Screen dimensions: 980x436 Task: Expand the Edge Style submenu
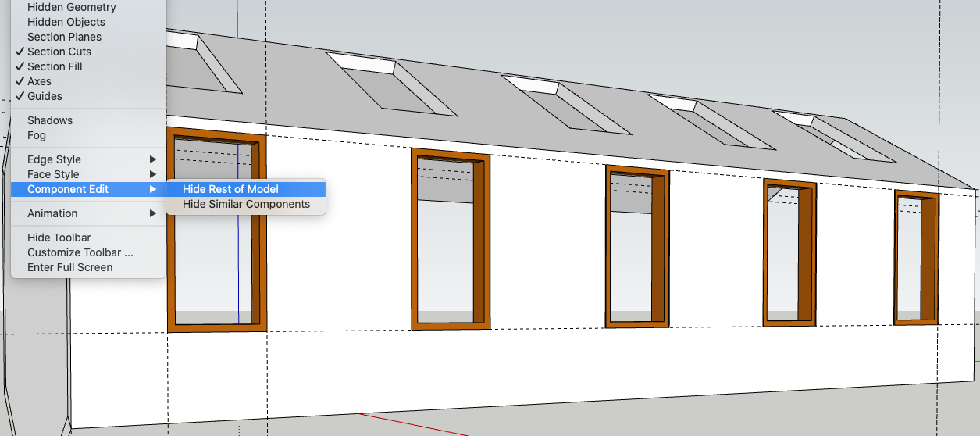click(x=88, y=159)
